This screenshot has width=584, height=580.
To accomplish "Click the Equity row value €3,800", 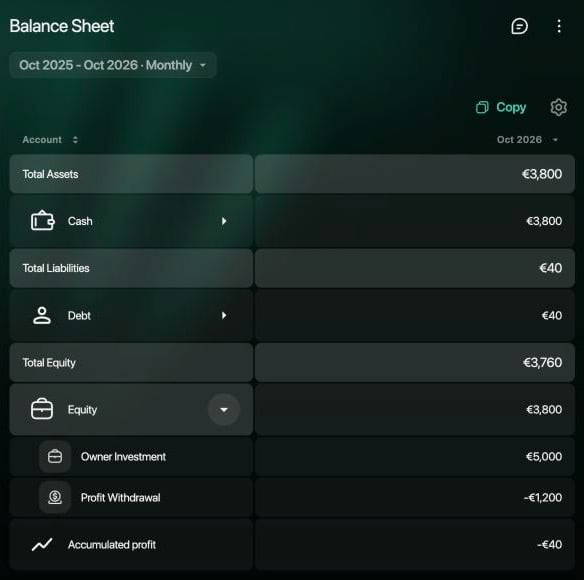I will click(x=544, y=410).
